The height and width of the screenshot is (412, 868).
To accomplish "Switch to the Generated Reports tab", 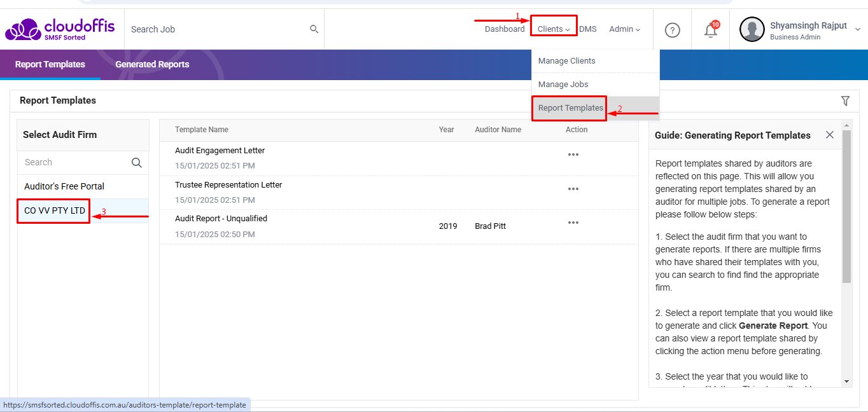I will tap(152, 64).
